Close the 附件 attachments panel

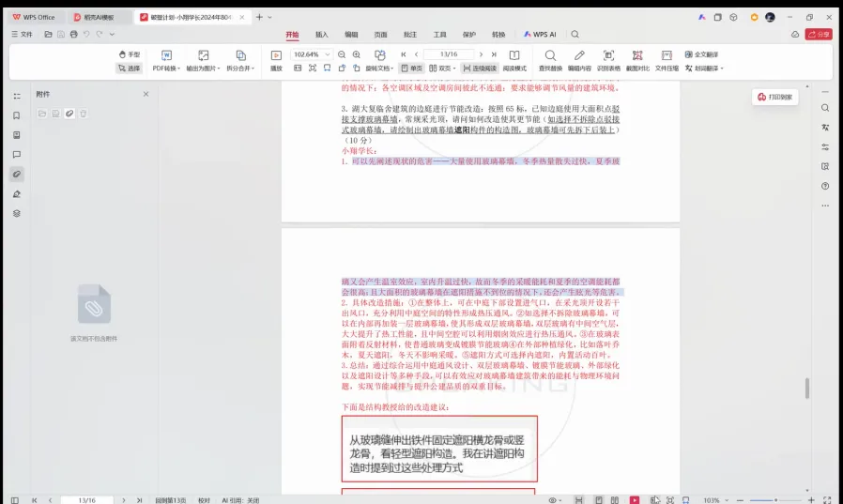click(x=146, y=94)
